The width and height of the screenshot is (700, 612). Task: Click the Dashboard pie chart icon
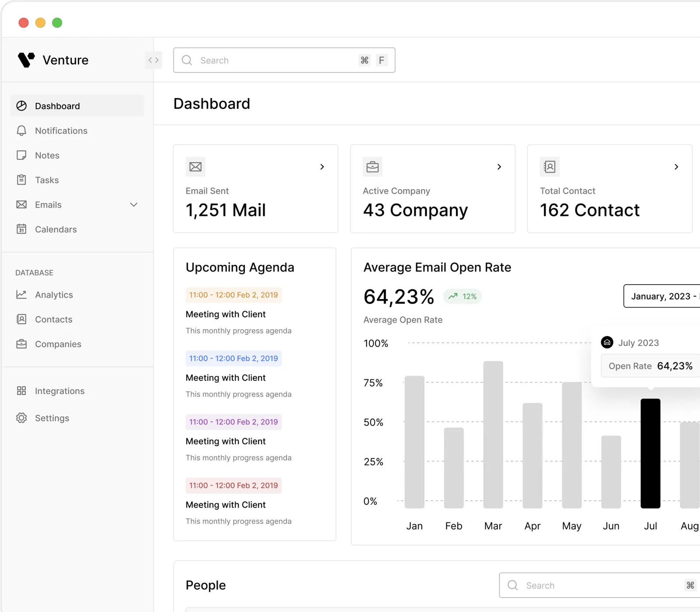point(21,106)
